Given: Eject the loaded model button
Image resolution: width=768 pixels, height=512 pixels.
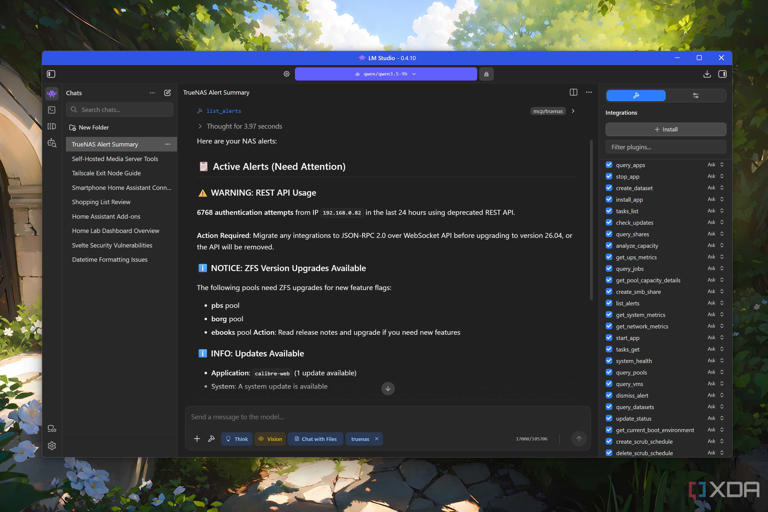Looking at the screenshot, I should click(486, 74).
